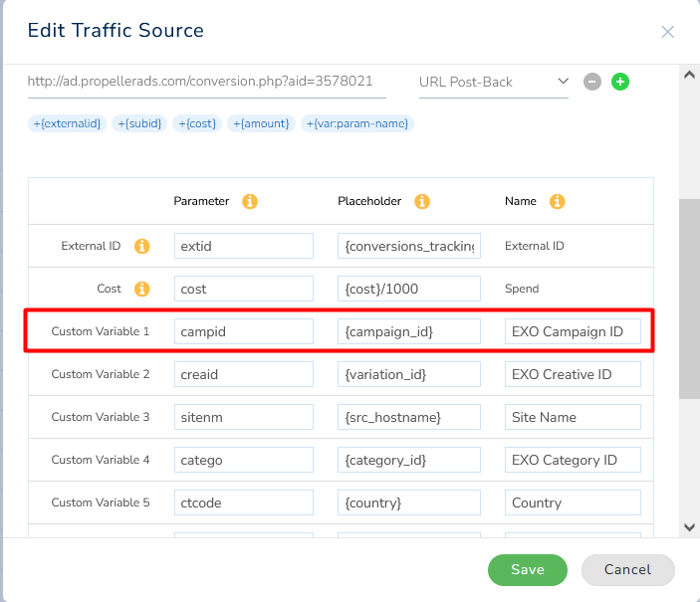Edit the campid parameter field
Screen dimensions: 700x602
244,331
